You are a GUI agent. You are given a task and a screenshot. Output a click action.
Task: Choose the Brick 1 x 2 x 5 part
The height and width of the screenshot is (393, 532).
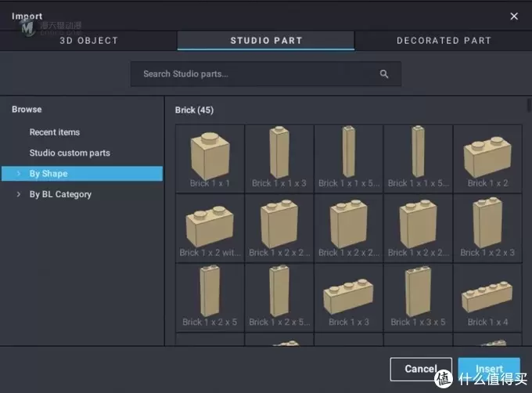210,297
